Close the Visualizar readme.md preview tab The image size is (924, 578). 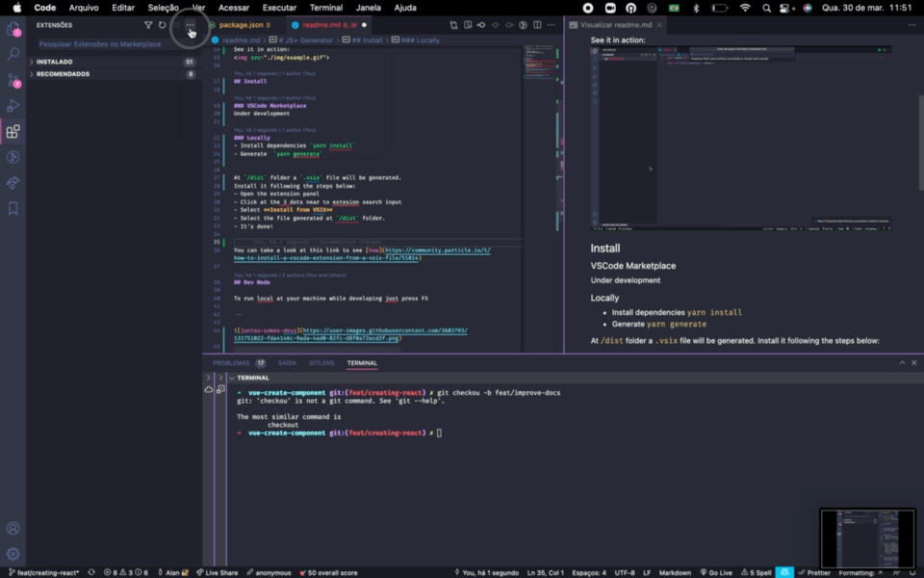[658, 25]
